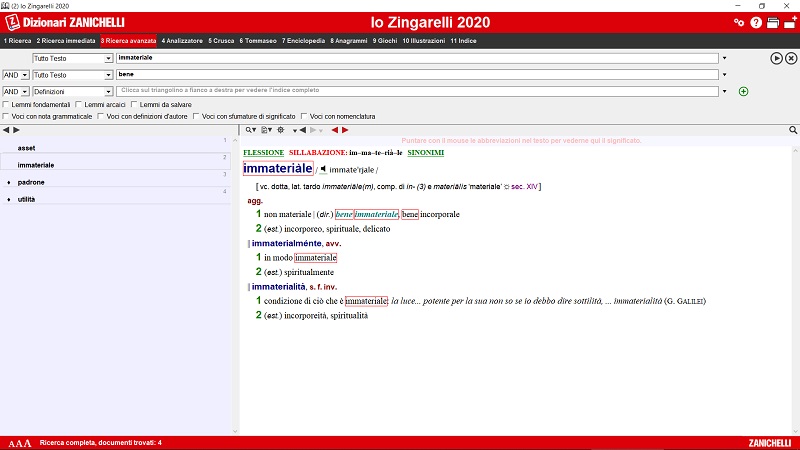Click the first search field containing immateriale
The width and height of the screenshot is (800, 450).
(x=417, y=58)
